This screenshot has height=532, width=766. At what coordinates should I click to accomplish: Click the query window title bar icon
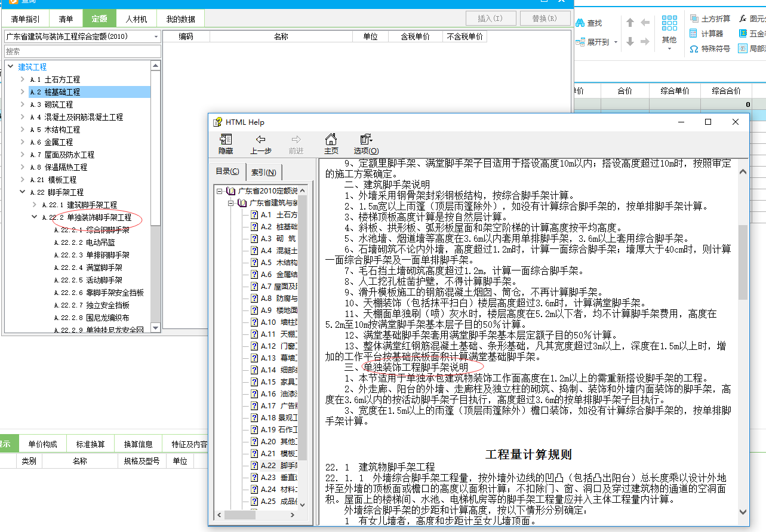coord(14,1)
